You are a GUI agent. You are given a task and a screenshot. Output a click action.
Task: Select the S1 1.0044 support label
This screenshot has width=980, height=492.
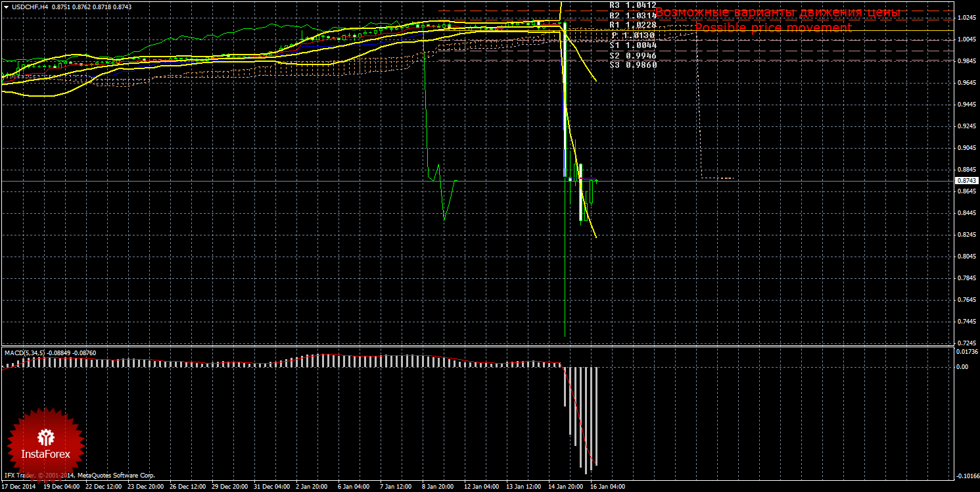coord(632,45)
